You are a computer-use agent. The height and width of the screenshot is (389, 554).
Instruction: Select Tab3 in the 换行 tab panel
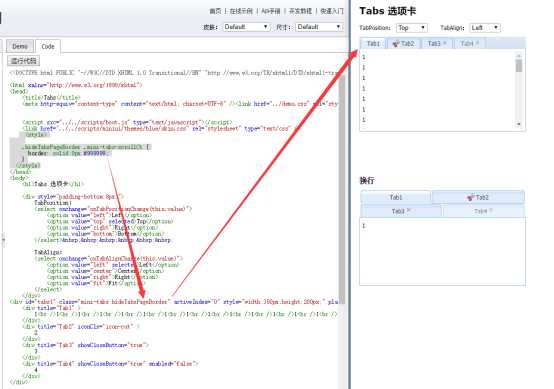click(x=401, y=211)
